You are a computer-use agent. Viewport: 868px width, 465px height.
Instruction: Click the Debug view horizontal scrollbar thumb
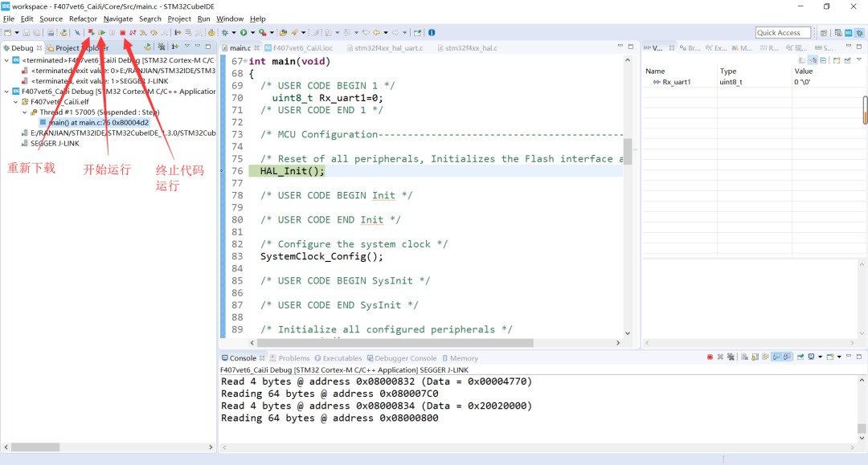coord(35,447)
